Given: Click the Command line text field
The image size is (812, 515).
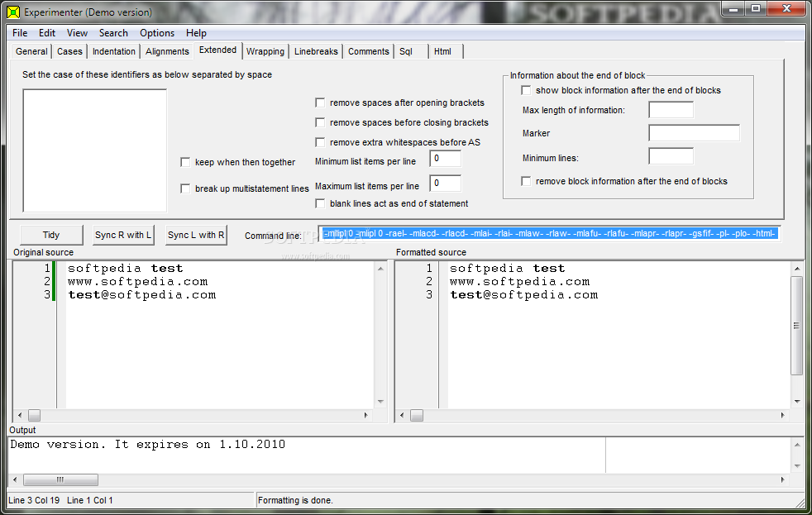Looking at the screenshot, I should 549,234.
